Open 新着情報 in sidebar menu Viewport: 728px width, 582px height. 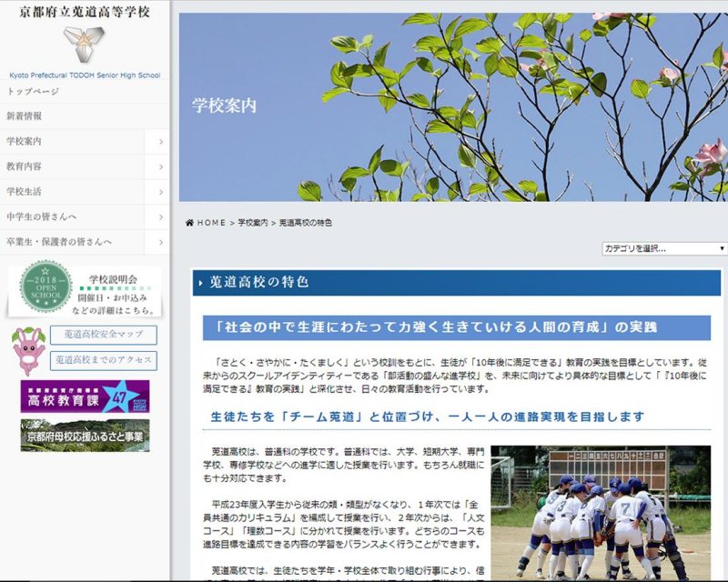click(25, 116)
